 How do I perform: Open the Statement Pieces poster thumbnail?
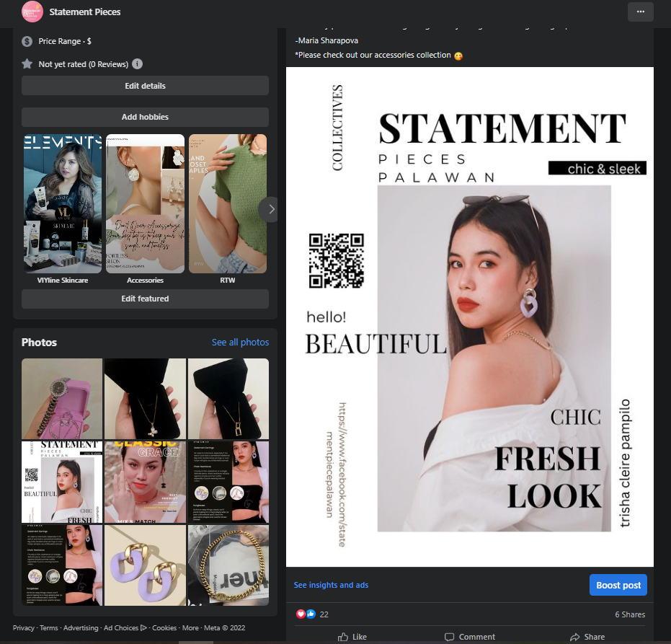coord(62,482)
